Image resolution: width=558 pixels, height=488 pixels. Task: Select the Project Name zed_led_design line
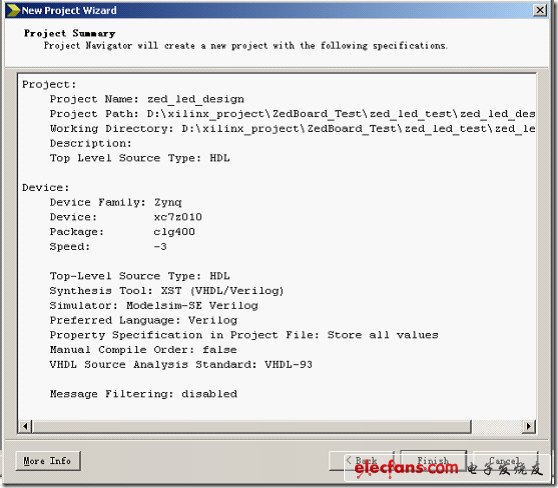147,99
